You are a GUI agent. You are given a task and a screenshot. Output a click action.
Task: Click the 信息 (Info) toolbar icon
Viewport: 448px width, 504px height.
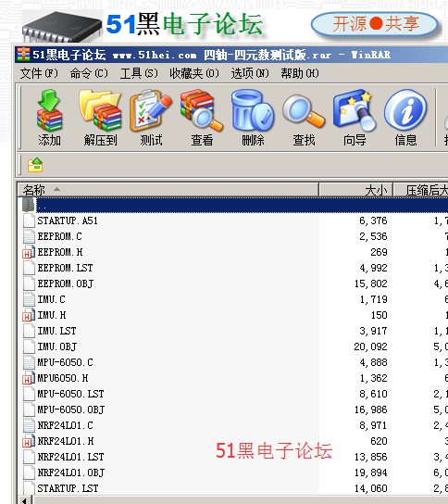tap(405, 110)
